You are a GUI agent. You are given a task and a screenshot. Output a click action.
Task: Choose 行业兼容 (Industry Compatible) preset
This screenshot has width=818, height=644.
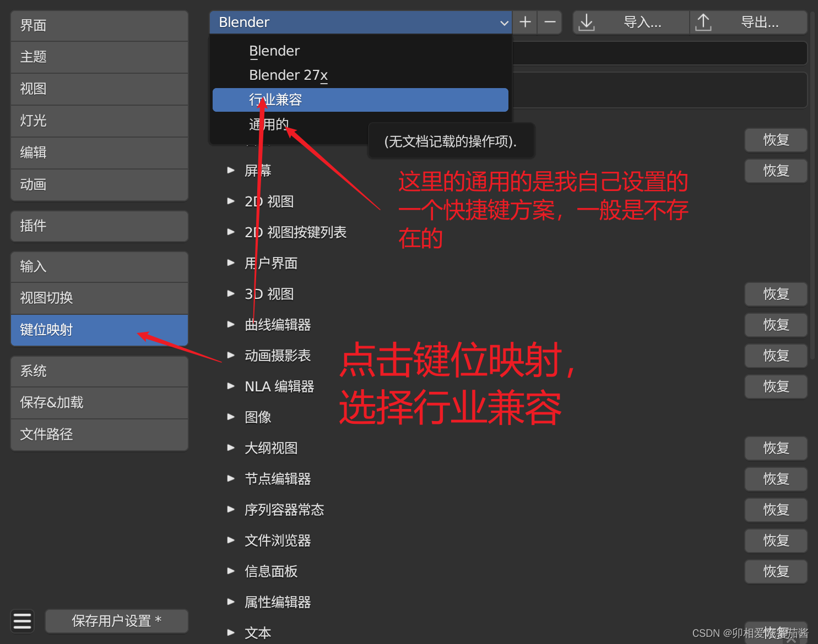click(x=361, y=100)
